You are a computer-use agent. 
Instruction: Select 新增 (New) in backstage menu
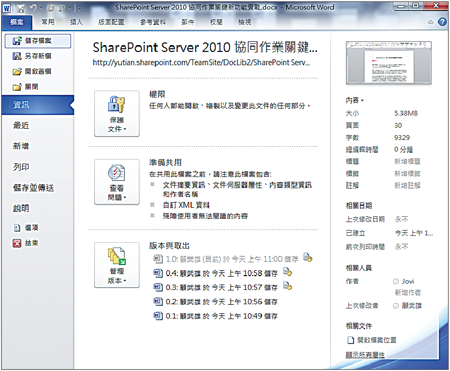tap(21, 146)
